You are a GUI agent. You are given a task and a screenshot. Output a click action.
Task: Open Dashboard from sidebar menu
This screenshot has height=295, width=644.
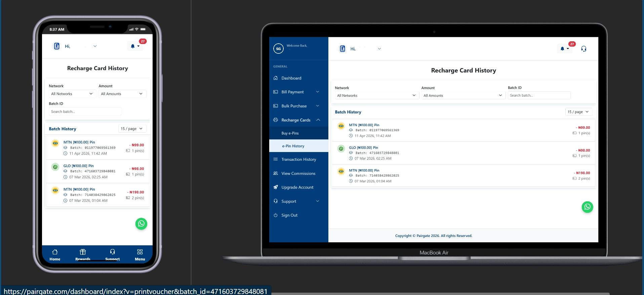[x=299, y=78]
